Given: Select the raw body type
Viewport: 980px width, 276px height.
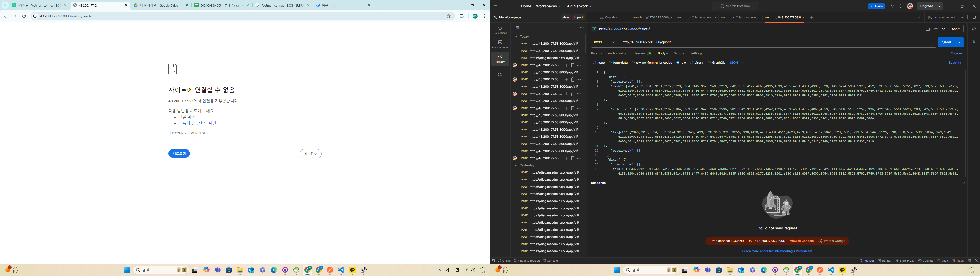Looking at the screenshot, I should coord(681,63).
